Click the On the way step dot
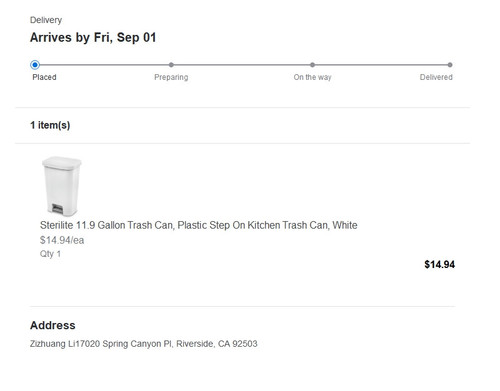 (312, 65)
